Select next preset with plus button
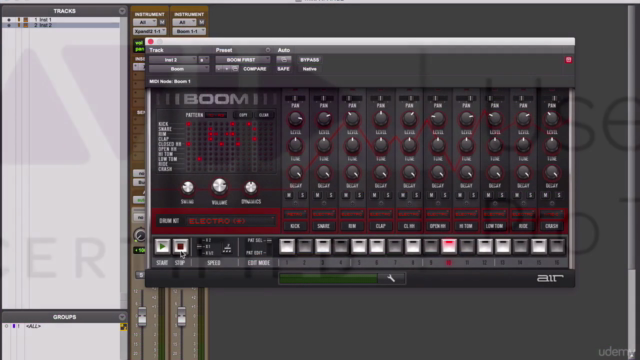 tap(227, 69)
